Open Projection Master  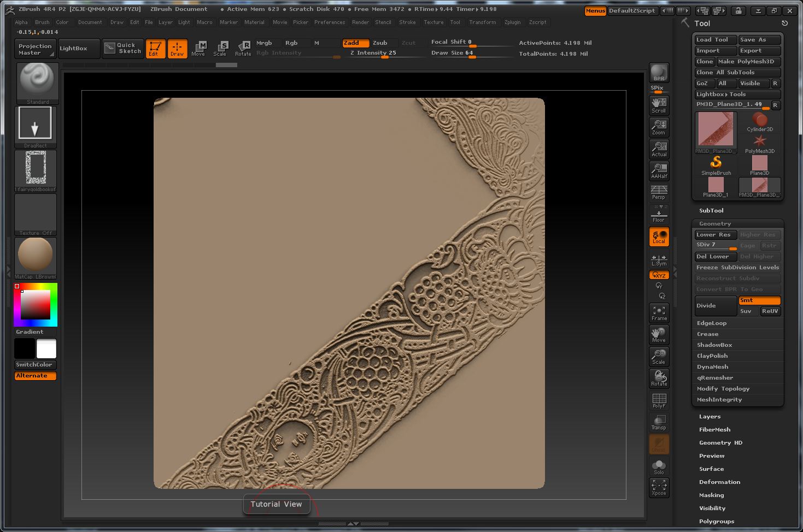coord(35,49)
